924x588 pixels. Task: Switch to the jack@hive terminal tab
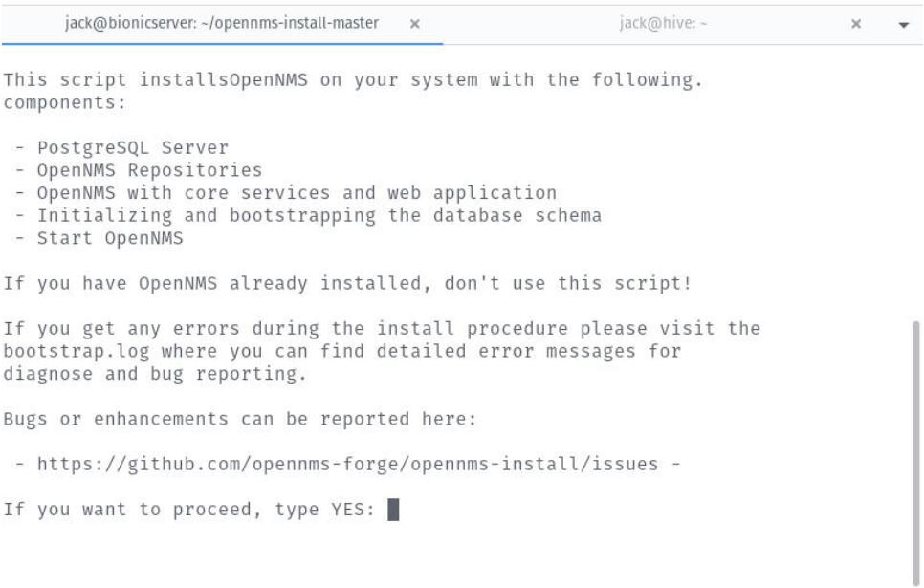point(663,24)
